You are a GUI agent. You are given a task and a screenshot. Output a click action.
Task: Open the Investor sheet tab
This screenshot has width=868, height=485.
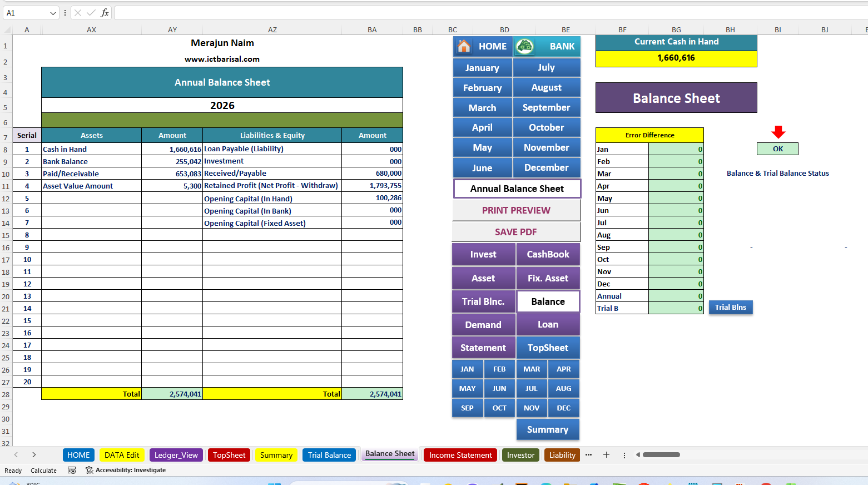tap(521, 455)
